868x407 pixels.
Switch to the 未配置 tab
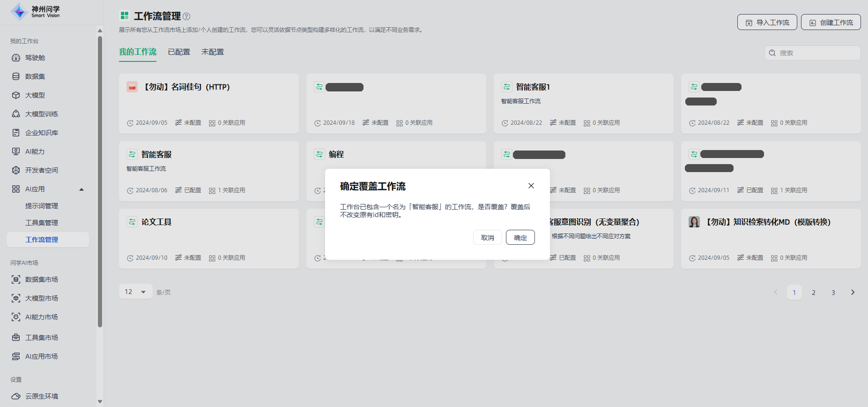point(213,52)
